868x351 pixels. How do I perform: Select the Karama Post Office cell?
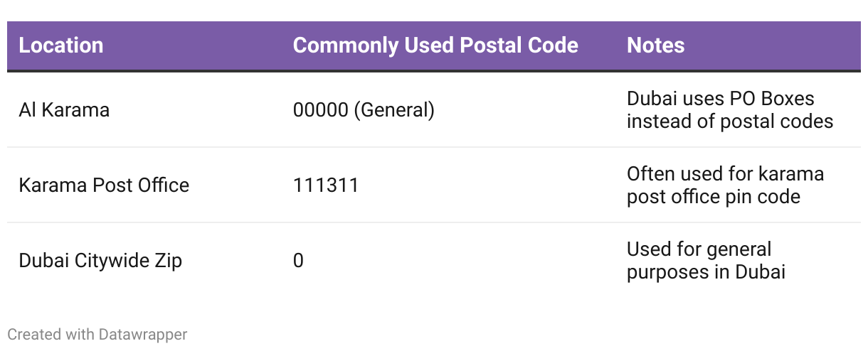(x=104, y=185)
